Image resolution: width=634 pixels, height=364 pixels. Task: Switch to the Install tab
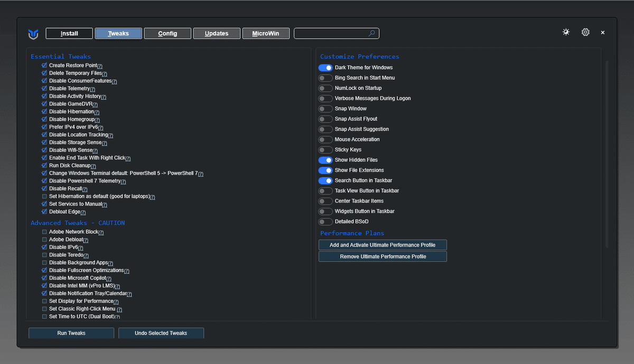coord(69,33)
